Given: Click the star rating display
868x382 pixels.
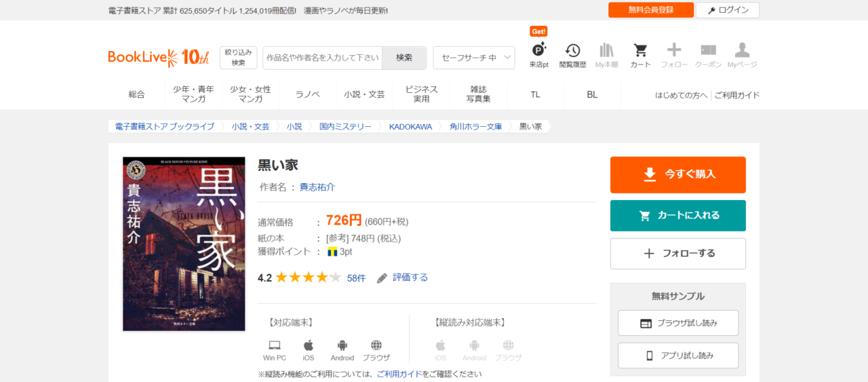Looking at the screenshot, I should pos(308,278).
